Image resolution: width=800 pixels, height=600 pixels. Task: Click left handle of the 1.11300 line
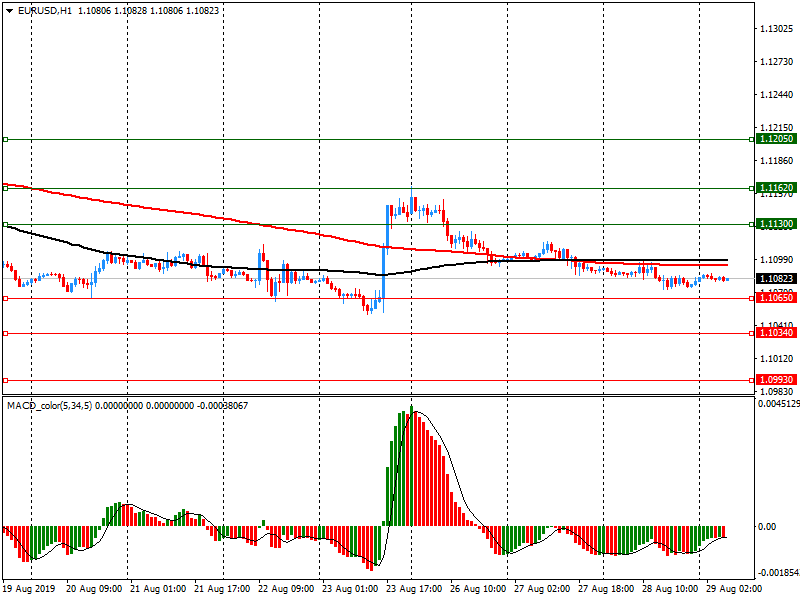click(x=6, y=224)
